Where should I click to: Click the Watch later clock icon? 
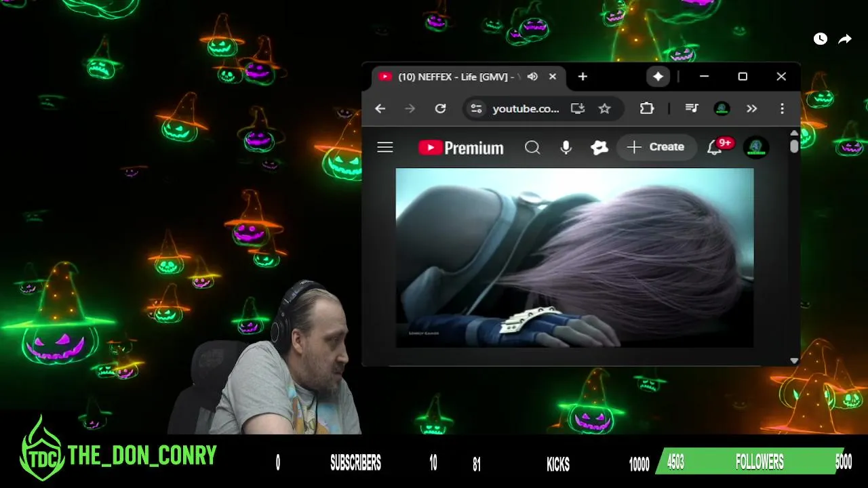(x=821, y=39)
